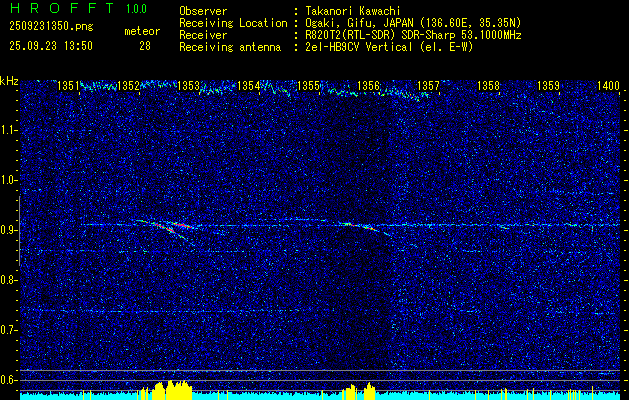Click the date stamp 25.09.23 13:50

[x=51, y=46]
